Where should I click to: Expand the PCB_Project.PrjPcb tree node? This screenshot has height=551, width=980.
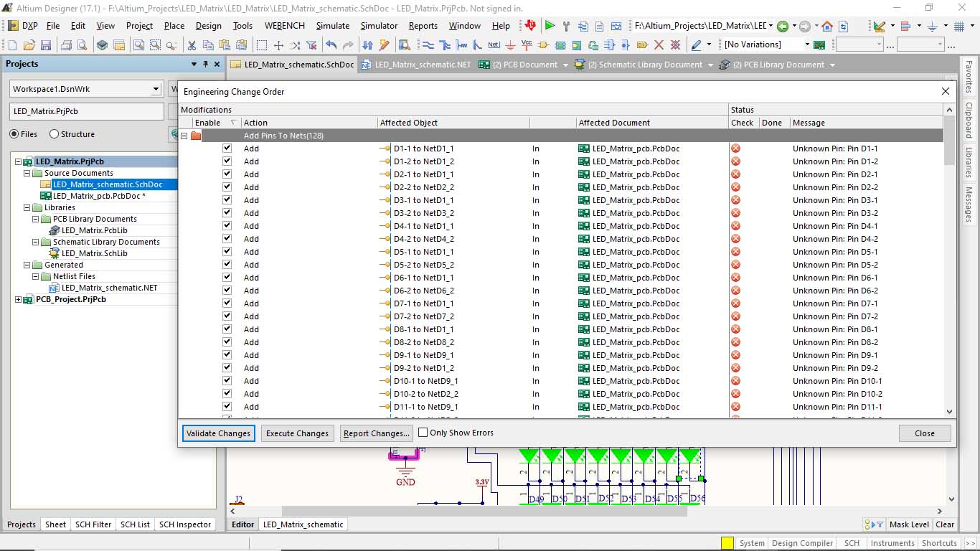click(19, 299)
